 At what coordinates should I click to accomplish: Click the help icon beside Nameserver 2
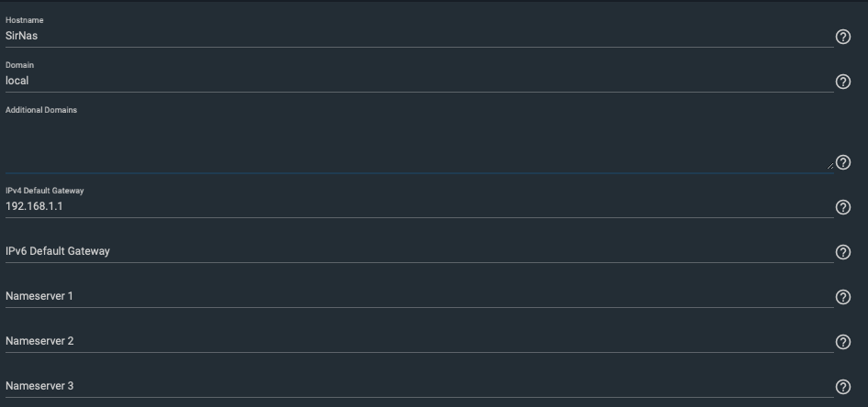(x=842, y=342)
